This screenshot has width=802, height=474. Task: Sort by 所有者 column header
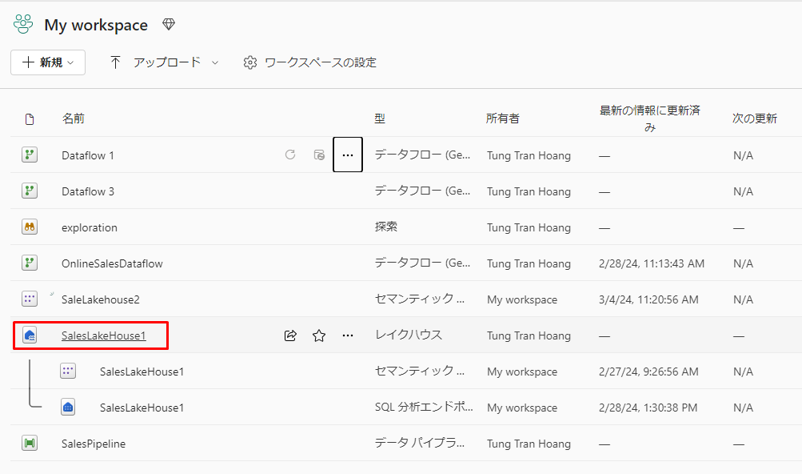pos(502,119)
